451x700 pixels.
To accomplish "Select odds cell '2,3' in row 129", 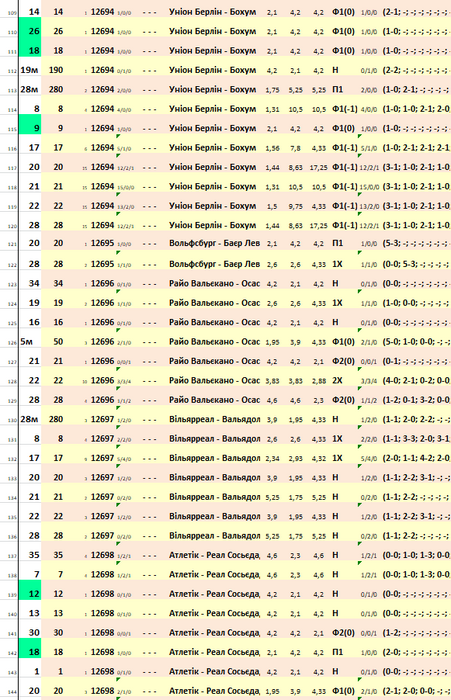I will coord(319,400).
